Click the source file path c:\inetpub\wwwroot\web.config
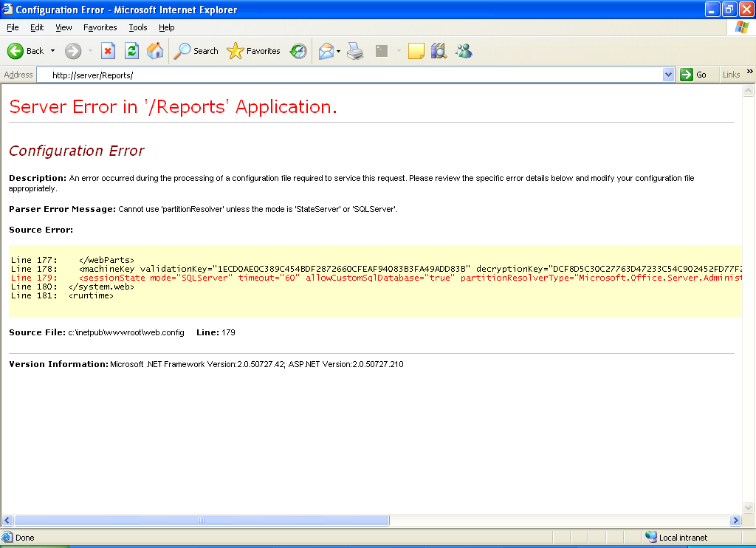 tap(126, 332)
